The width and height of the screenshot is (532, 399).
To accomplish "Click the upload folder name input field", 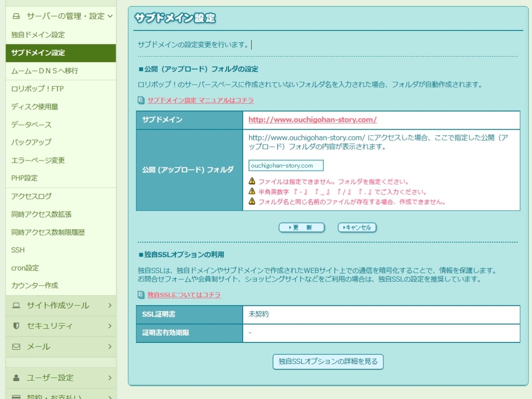I will (x=286, y=165).
